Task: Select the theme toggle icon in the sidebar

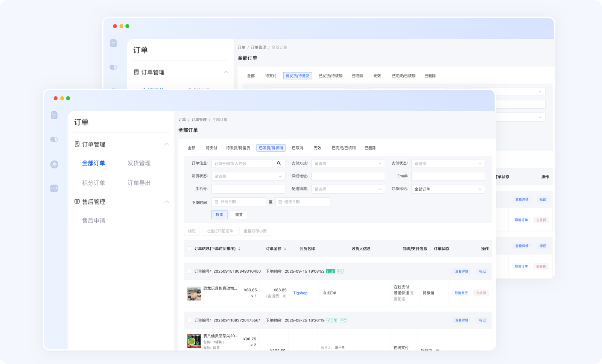Action: (x=54, y=139)
